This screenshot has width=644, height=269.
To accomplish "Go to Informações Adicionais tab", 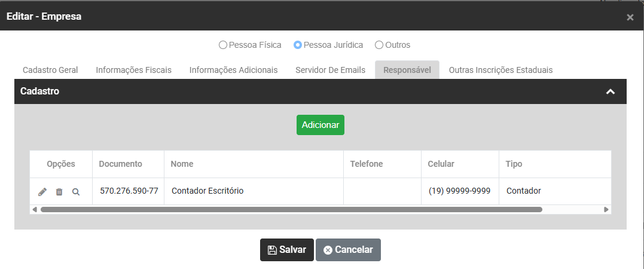I will [233, 70].
